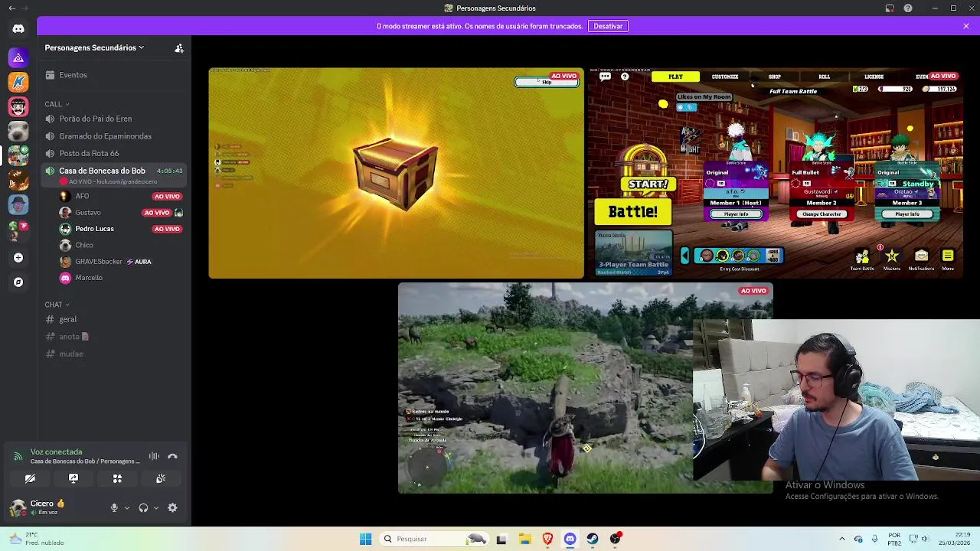
Task: Click CUSTOMIZE tab in game stream
Action: [725, 77]
